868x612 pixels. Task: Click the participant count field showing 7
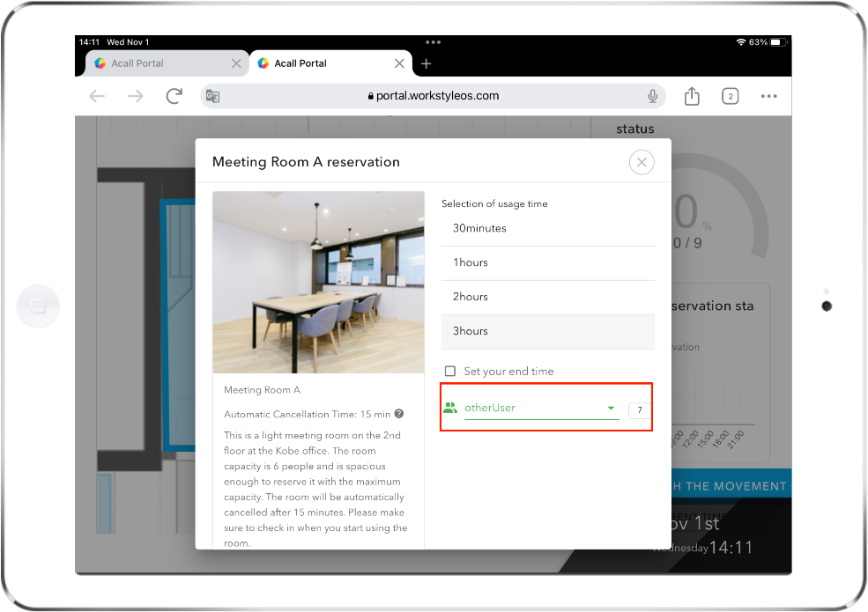tap(639, 410)
